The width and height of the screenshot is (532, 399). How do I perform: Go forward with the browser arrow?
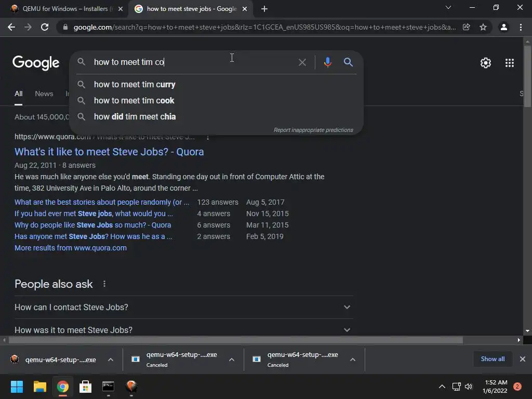point(28,27)
